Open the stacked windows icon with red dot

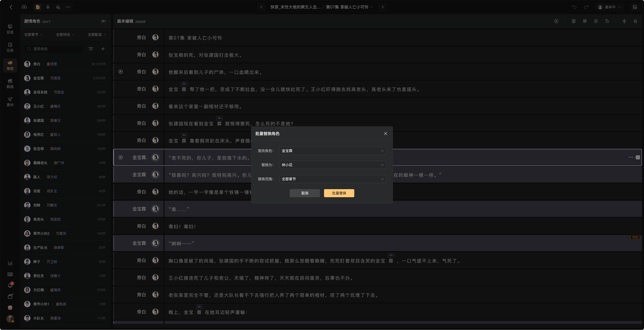click(10, 296)
